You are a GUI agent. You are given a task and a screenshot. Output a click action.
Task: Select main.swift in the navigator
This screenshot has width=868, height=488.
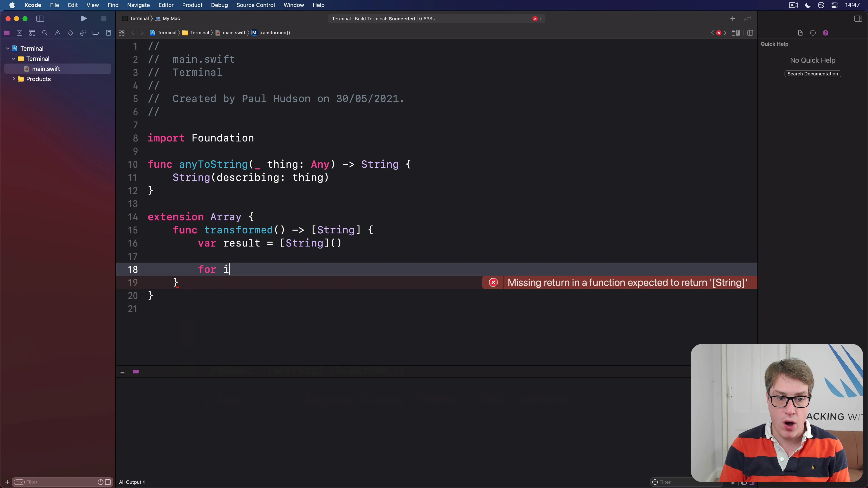46,69
